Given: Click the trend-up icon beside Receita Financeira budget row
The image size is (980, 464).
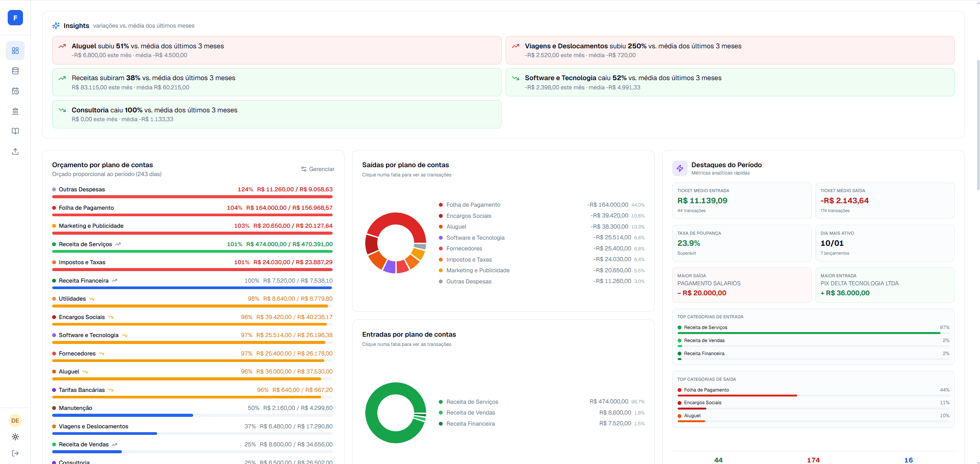Looking at the screenshot, I should pos(115,281).
